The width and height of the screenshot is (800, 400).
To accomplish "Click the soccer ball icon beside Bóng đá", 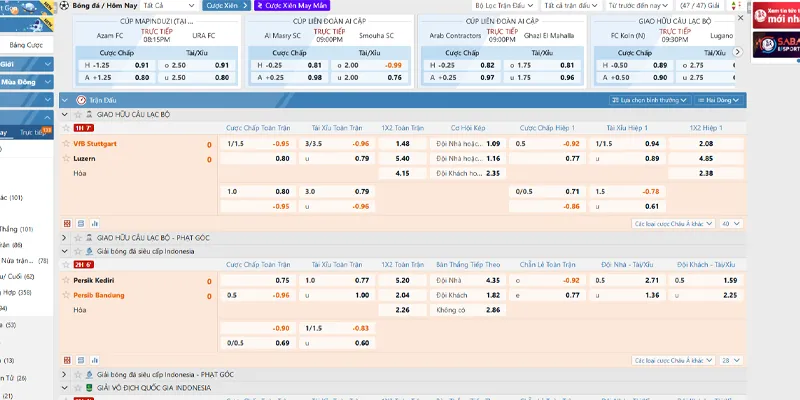I will (64, 5).
